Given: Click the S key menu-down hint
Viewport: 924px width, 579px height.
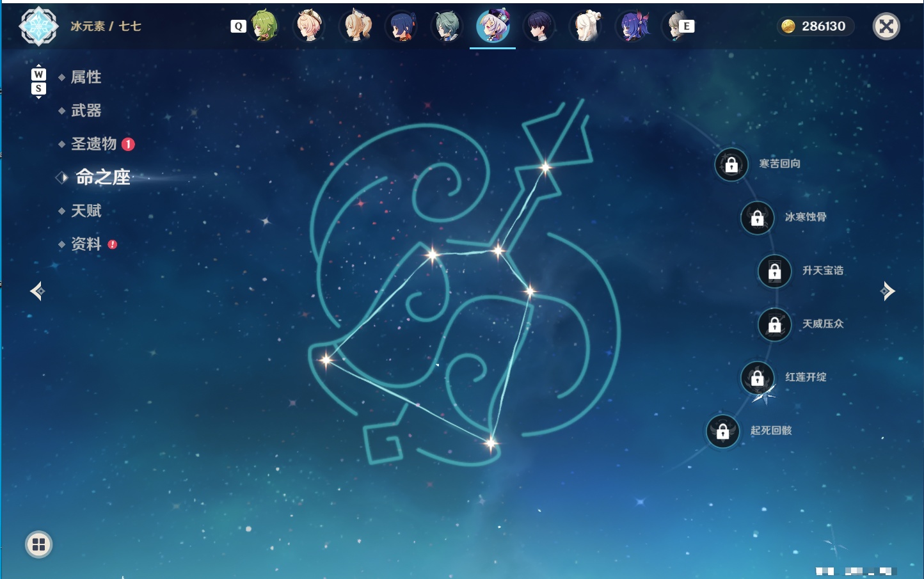Looking at the screenshot, I should [x=38, y=88].
